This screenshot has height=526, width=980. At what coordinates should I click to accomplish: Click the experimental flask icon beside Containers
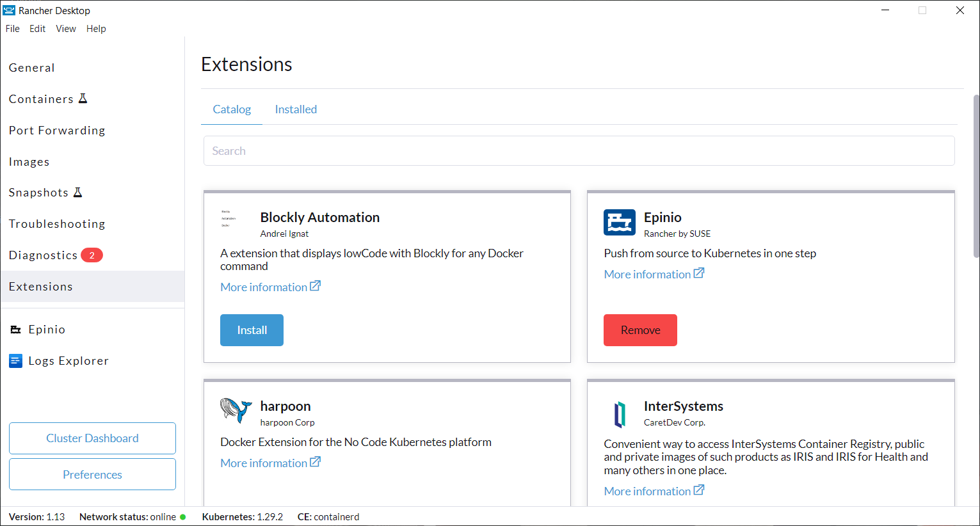[83, 99]
